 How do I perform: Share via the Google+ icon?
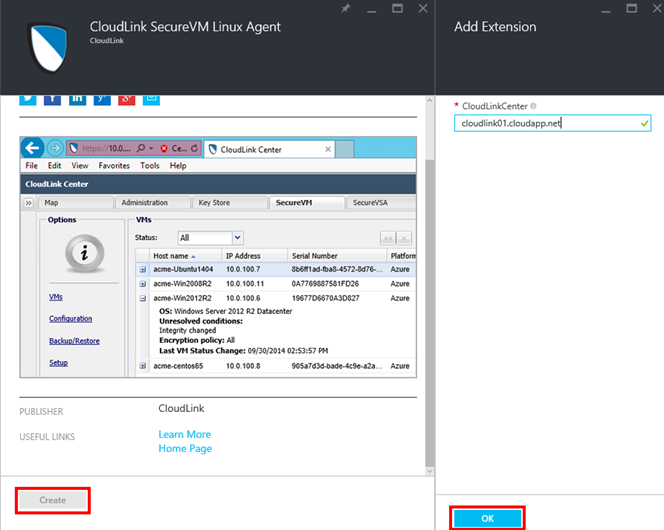[x=127, y=98]
